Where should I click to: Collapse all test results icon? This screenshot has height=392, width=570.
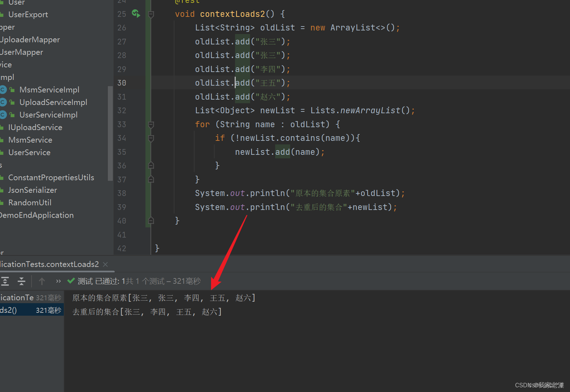pyautogui.click(x=21, y=281)
